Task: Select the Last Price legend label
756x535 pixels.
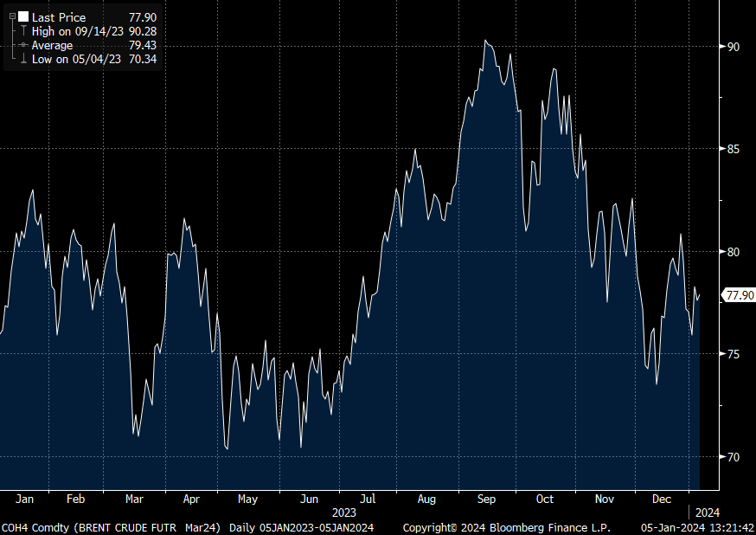Action: coord(60,16)
